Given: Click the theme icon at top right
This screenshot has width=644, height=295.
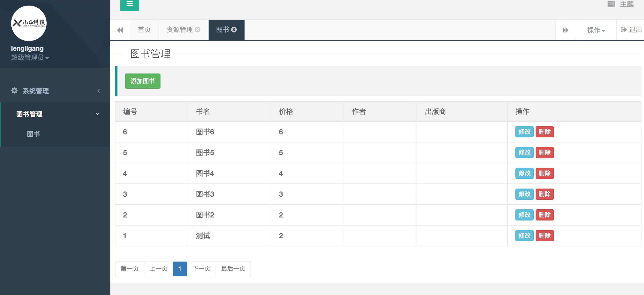Looking at the screenshot, I should (x=611, y=4).
